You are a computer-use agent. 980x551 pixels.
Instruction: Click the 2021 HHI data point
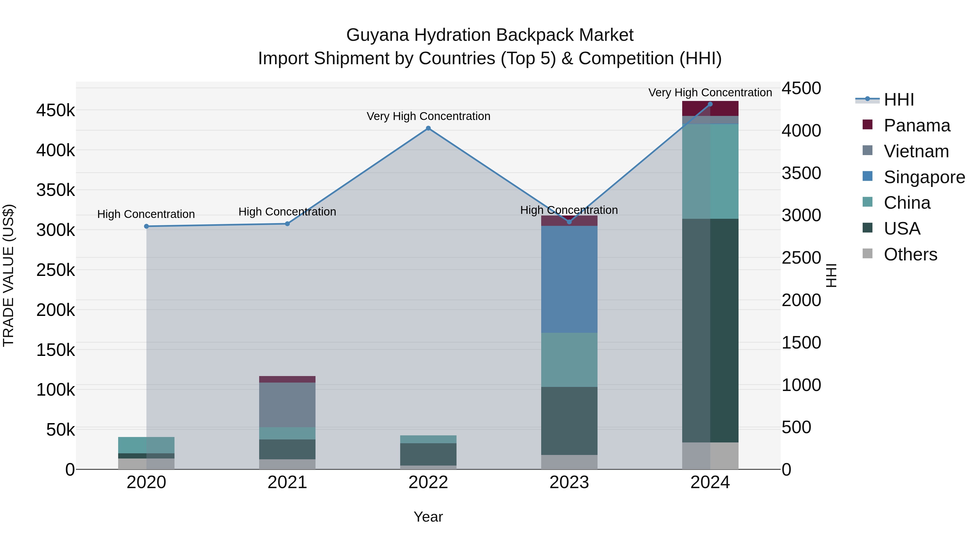point(288,224)
